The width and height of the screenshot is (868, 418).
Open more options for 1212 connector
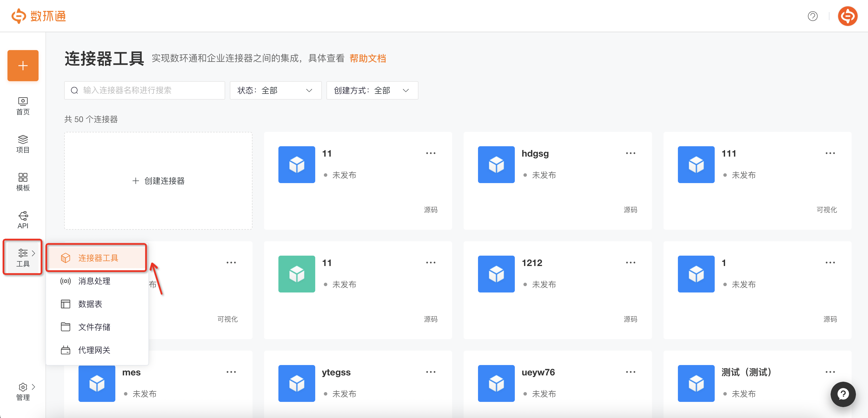pyautogui.click(x=630, y=263)
